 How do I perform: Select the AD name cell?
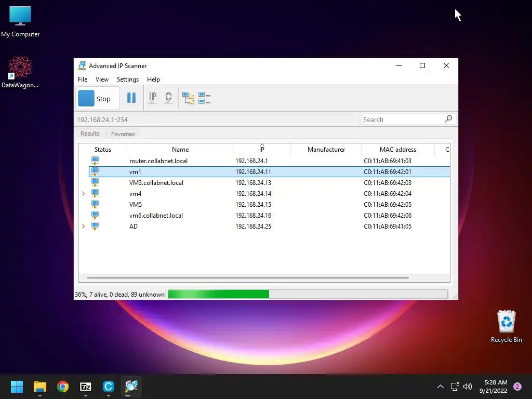[134, 226]
